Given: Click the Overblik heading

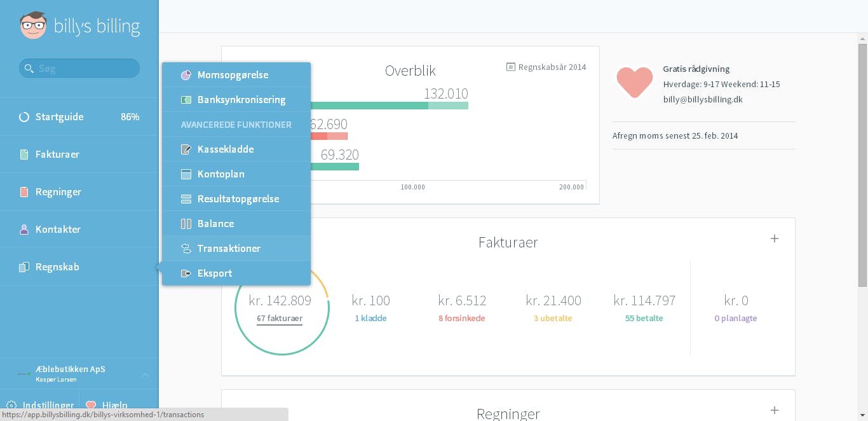Looking at the screenshot, I should (x=410, y=71).
